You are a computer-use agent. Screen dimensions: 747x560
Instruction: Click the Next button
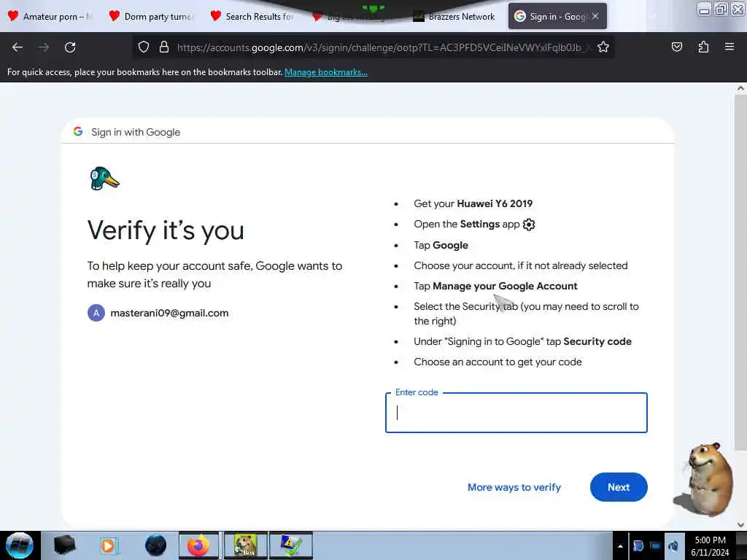pos(619,487)
